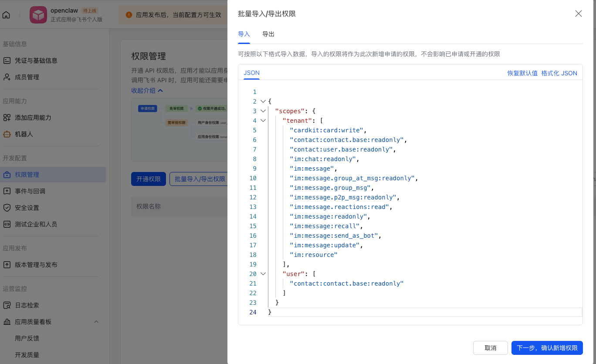Open 添加应用能力 in the sidebar
Viewport: 596px width, 364px height.
(33, 118)
